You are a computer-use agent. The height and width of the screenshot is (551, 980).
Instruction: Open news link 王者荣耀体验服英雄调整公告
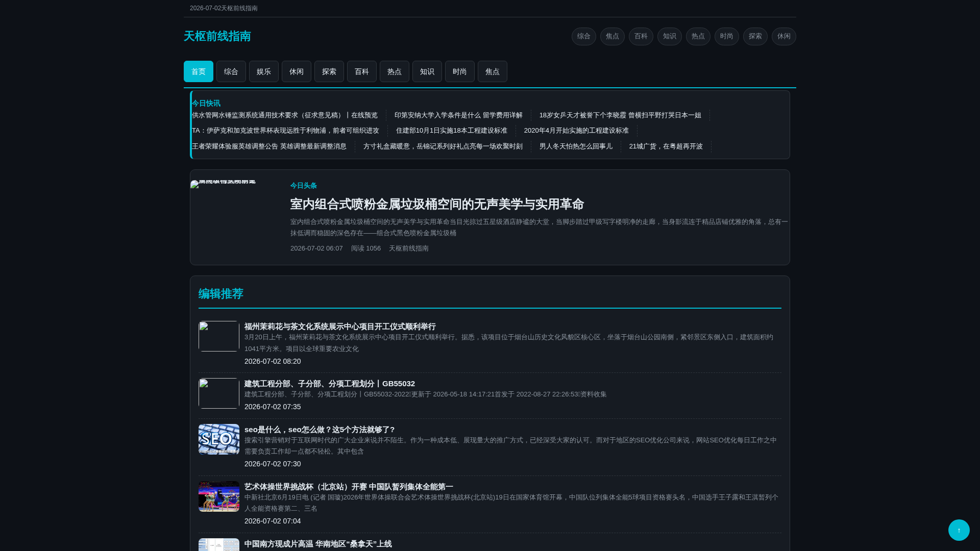pos(269,146)
